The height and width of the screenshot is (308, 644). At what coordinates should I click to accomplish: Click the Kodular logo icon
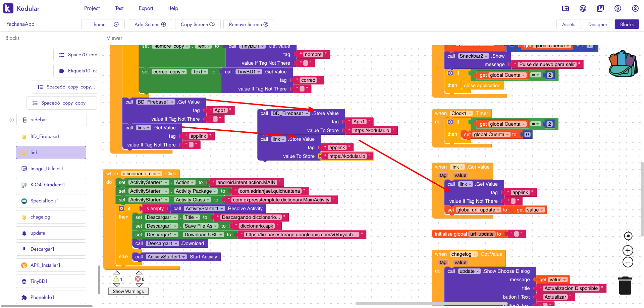(8, 8)
